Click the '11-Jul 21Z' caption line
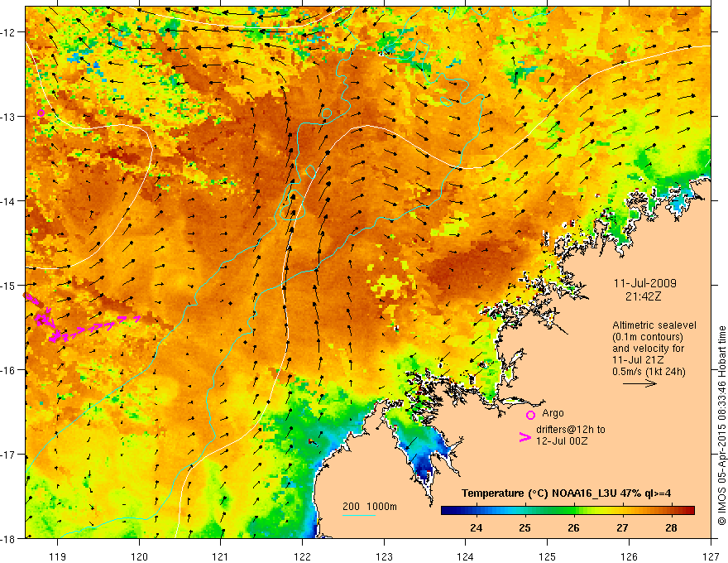 tap(638, 359)
